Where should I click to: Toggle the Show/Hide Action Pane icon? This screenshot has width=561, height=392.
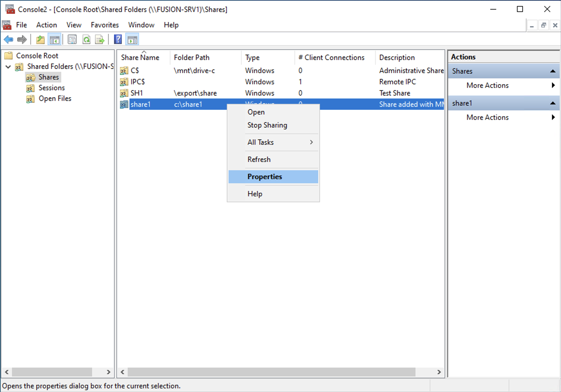coord(132,39)
